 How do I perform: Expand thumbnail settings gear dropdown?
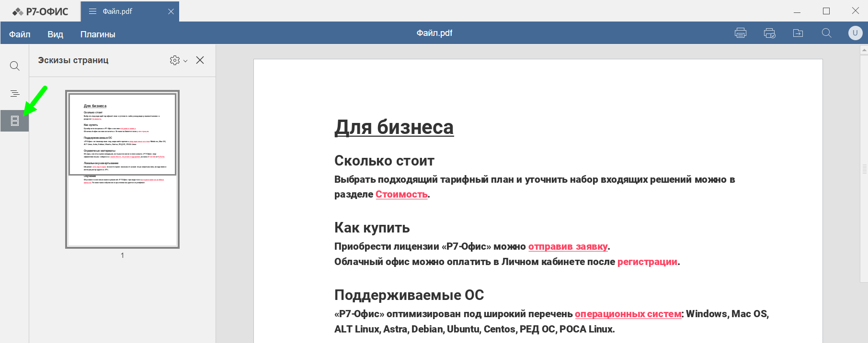[x=178, y=60]
